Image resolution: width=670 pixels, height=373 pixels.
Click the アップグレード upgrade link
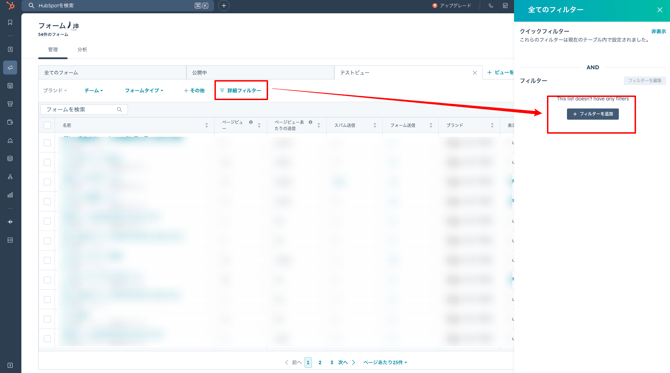point(452,6)
